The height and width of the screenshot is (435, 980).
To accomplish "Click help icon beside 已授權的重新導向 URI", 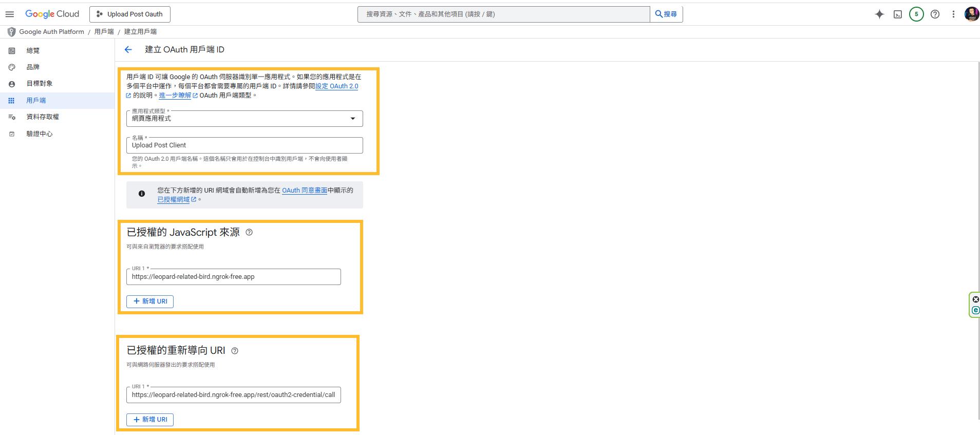I will tap(235, 351).
